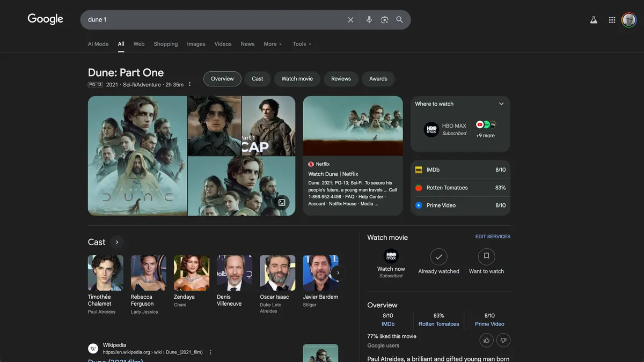Open Timothée Chalamet cast photo

coord(106,273)
